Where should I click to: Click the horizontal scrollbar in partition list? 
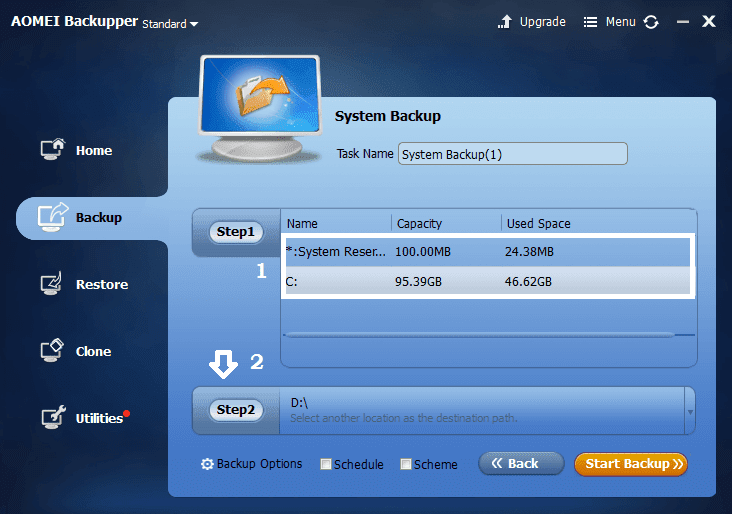(x=481, y=335)
